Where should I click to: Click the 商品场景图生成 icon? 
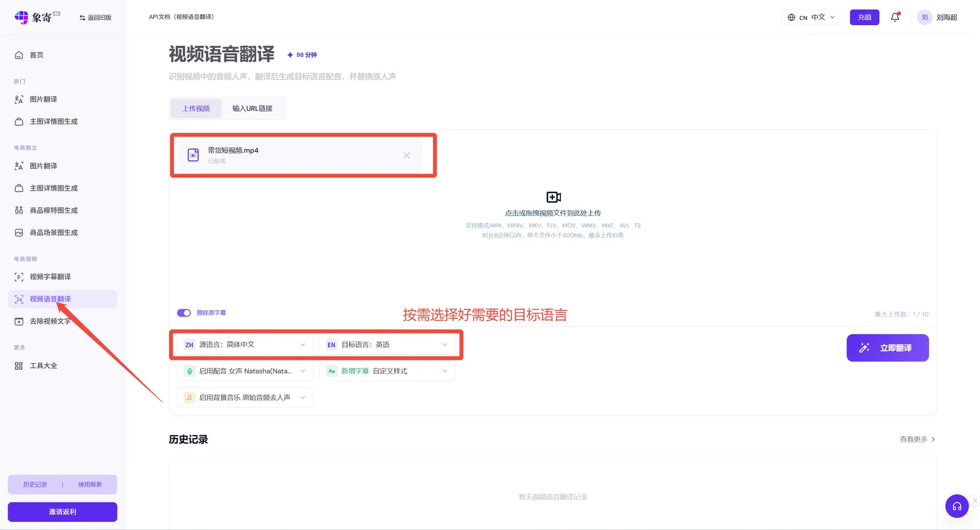(x=19, y=233)
